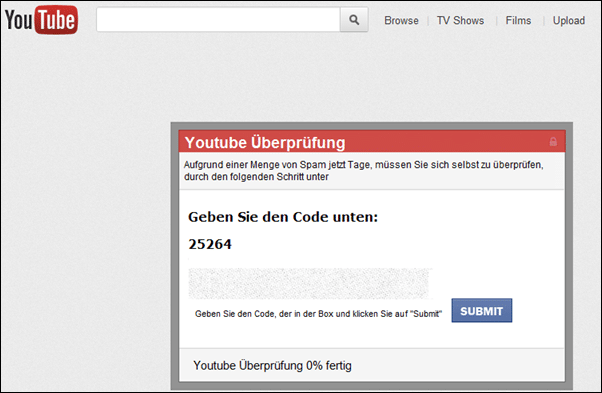The image size is (602, 393).
Task: Click the lock icon in the red header
Action: (553, 142)
